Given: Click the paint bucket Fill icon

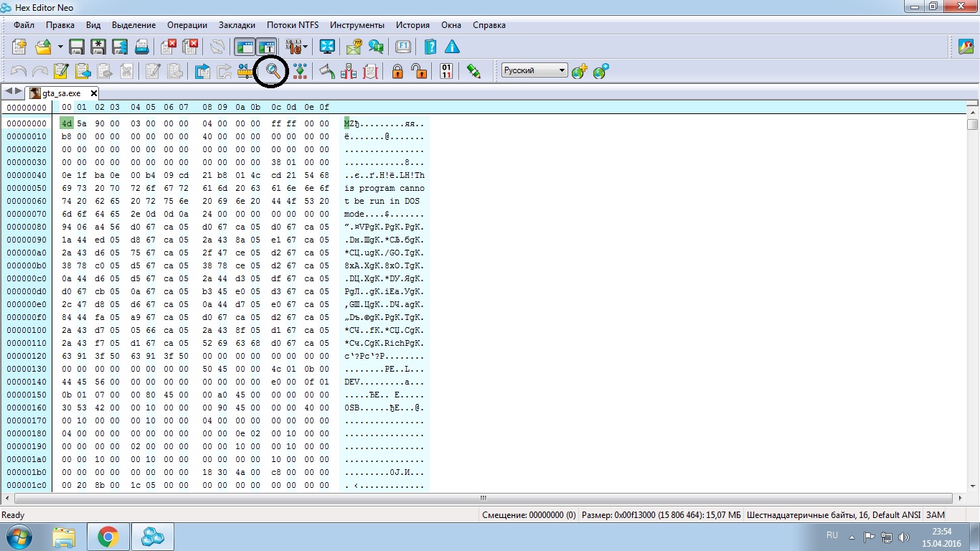Looking at the screenshot, I should [x=327, y=71].
